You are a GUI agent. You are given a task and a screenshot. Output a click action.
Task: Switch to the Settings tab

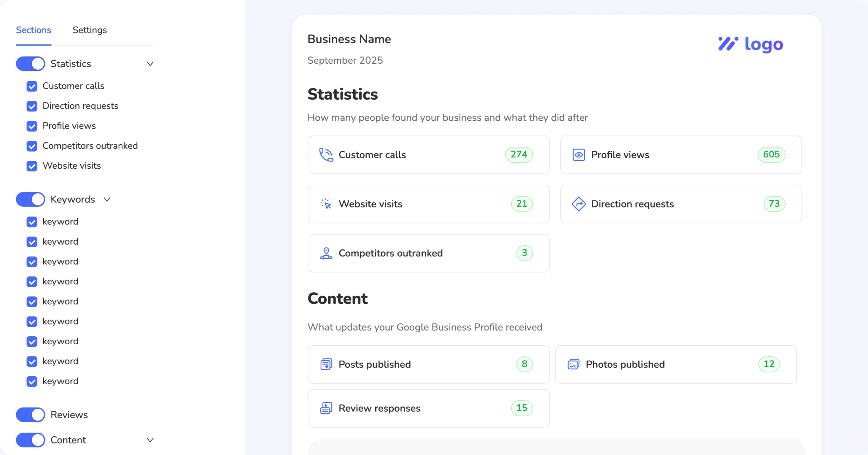pyautogui.click(x=89, y=30)
